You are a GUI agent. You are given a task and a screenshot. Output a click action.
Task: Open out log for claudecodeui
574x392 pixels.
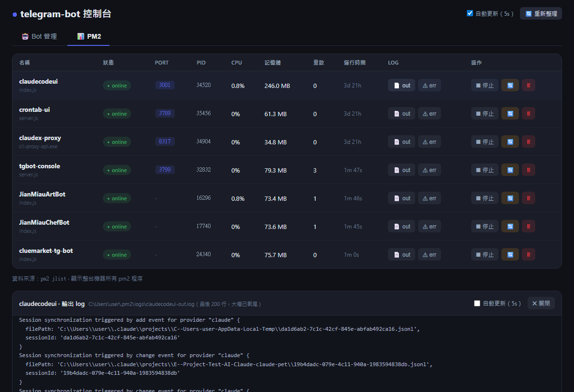click(x=401, y=86)
